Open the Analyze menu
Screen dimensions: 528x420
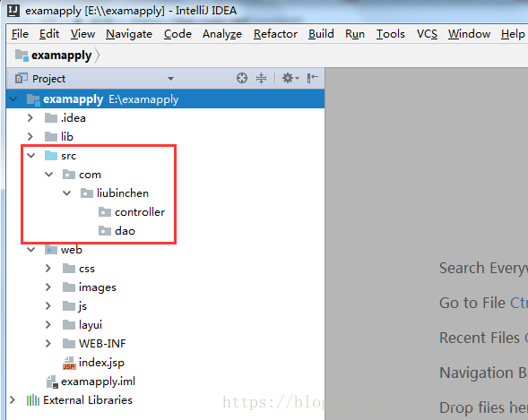[222, 34]
